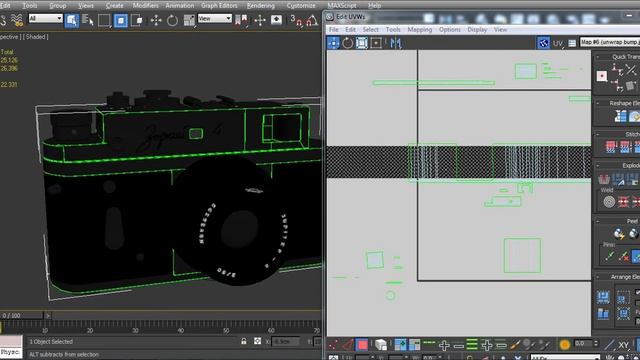Activate Select and Scale tool in main toolbar
The height and width of the screenshot is (360, 640).
[189, 20]
